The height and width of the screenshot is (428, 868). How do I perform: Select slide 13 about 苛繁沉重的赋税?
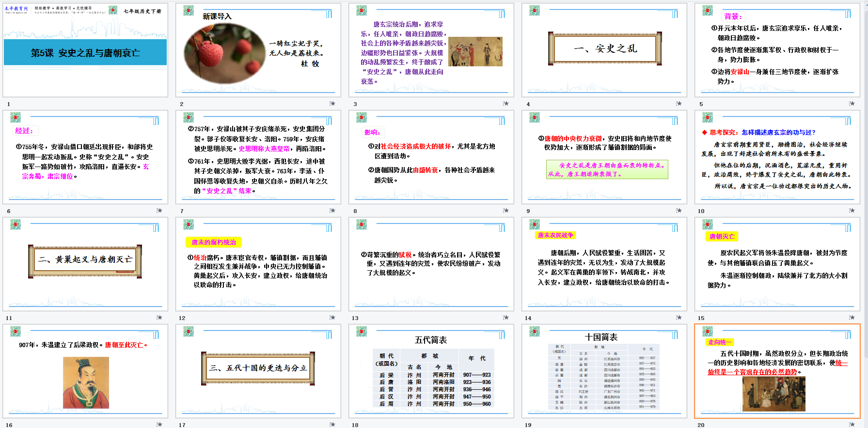[431, 264]
